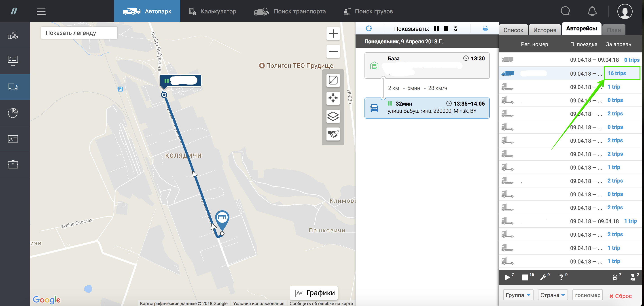Open the notifications bell
Screen dimensions: 644x306
pyautogui.click(x=592, y=11)
